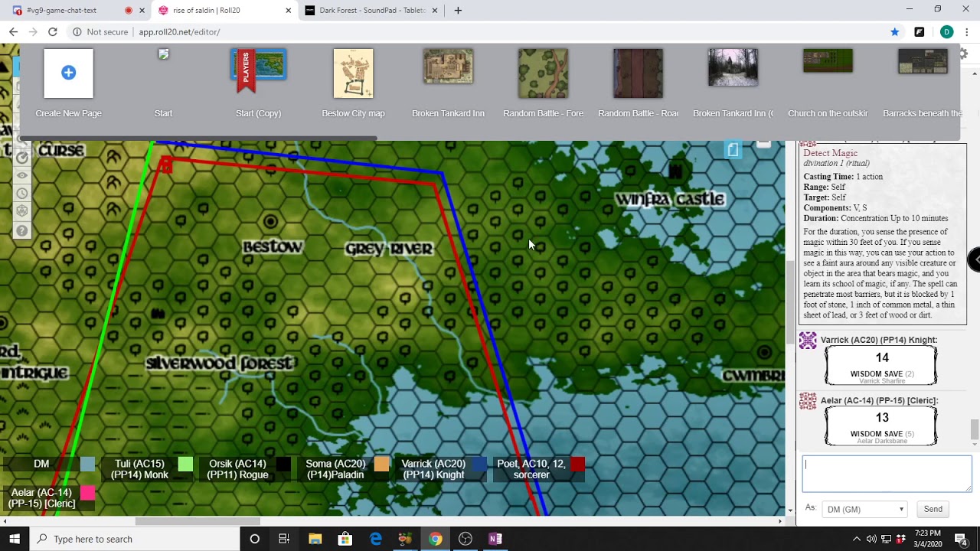Bookmark this page with the star icon
The height and width of the screenshot is (551, 980).
[894, 31]
